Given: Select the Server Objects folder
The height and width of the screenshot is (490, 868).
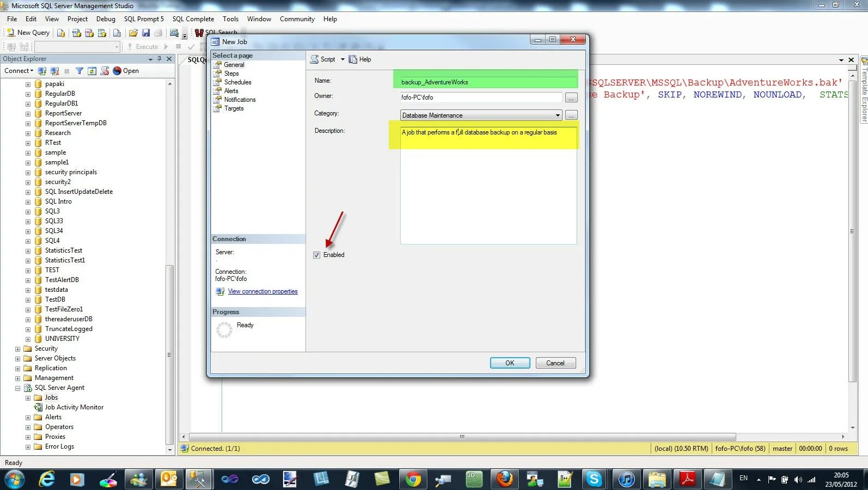Looking at the screenshot, I should click(x=55, y=358).
